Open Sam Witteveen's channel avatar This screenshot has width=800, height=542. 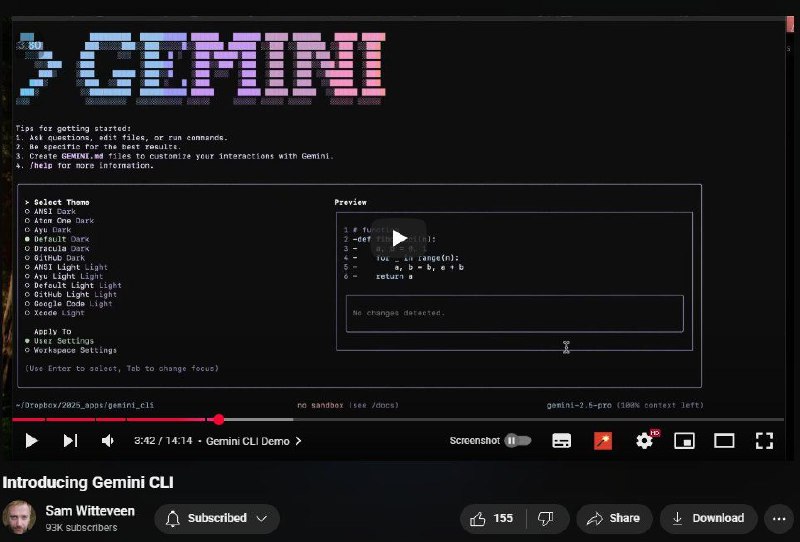point(19,518)
